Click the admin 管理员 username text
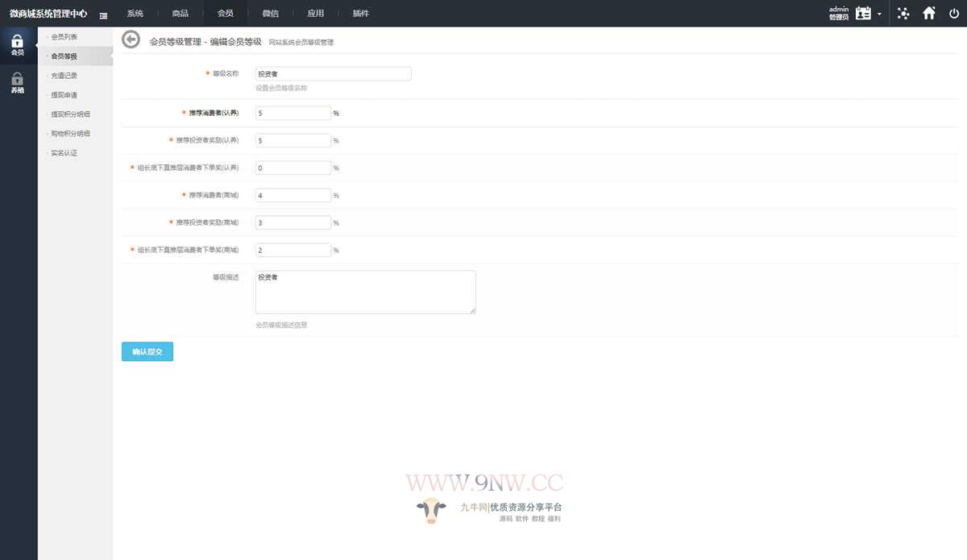Screen dimensions: 967x560 pyautogui.click(x=839, y=14)
